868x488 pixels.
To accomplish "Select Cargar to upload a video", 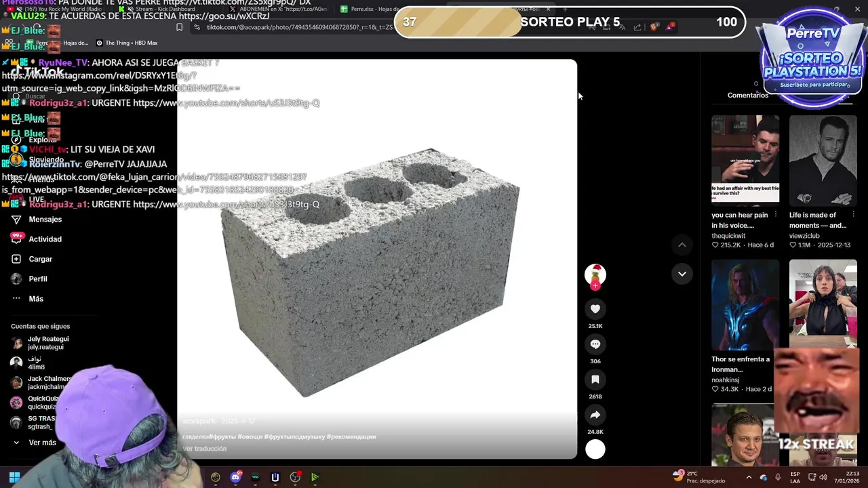I will [40, 259].
